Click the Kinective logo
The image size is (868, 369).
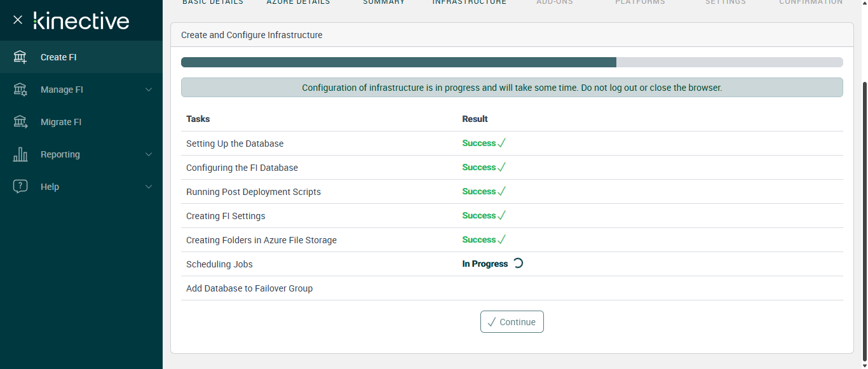[81, 21]
